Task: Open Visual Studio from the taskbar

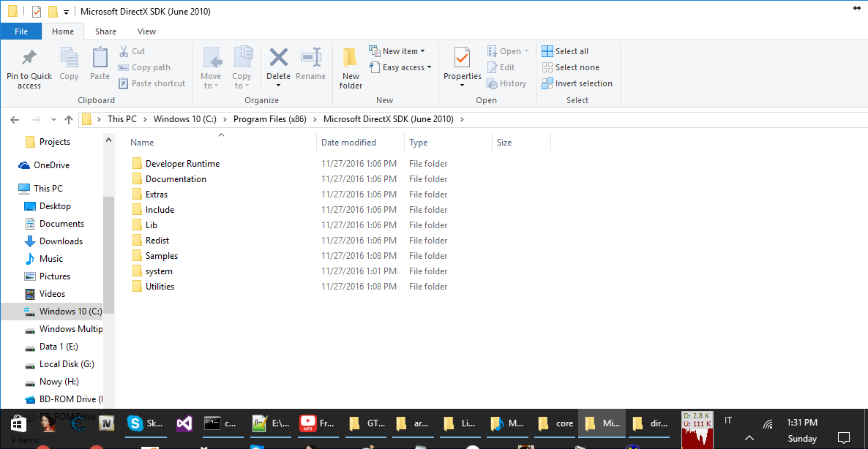Action: (184, 424)
